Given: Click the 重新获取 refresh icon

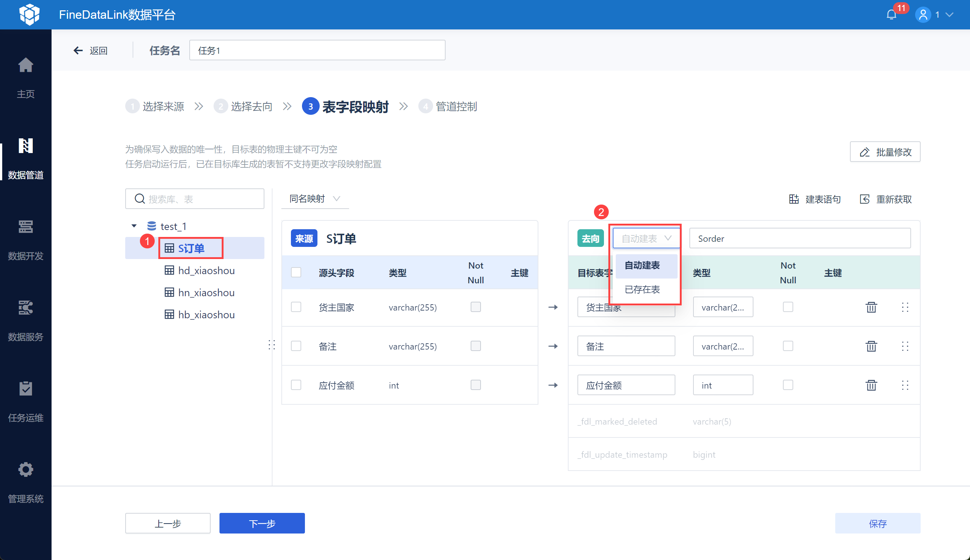Looking at the screenshot, I should click(865, 199).
